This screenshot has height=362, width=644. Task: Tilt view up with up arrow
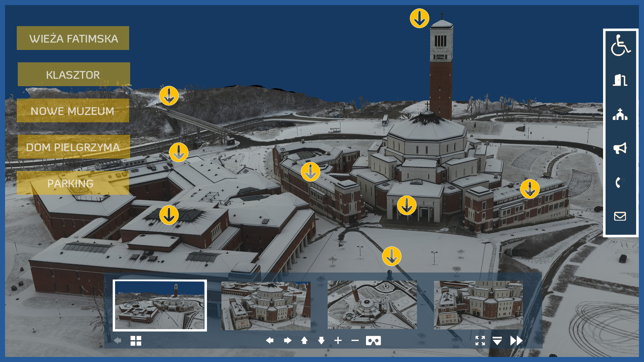tap(304, 341)
